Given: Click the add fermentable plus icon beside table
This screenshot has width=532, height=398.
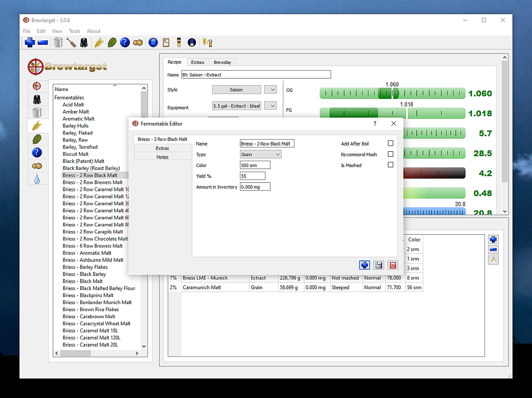Looking at the screenshot, I should pyautogui.click(x=493, y=240).
